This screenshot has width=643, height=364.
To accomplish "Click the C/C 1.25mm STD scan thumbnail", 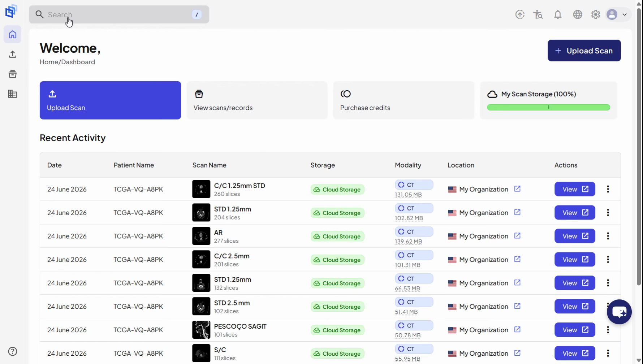I will point(201,189).
